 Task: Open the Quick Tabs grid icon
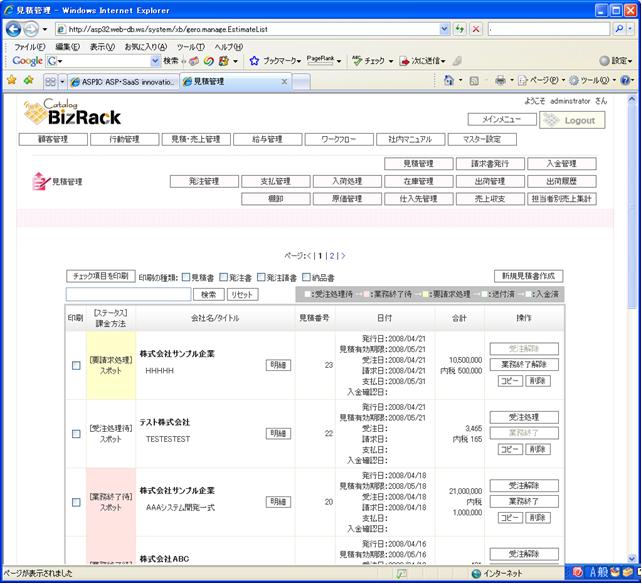point(50,81)
